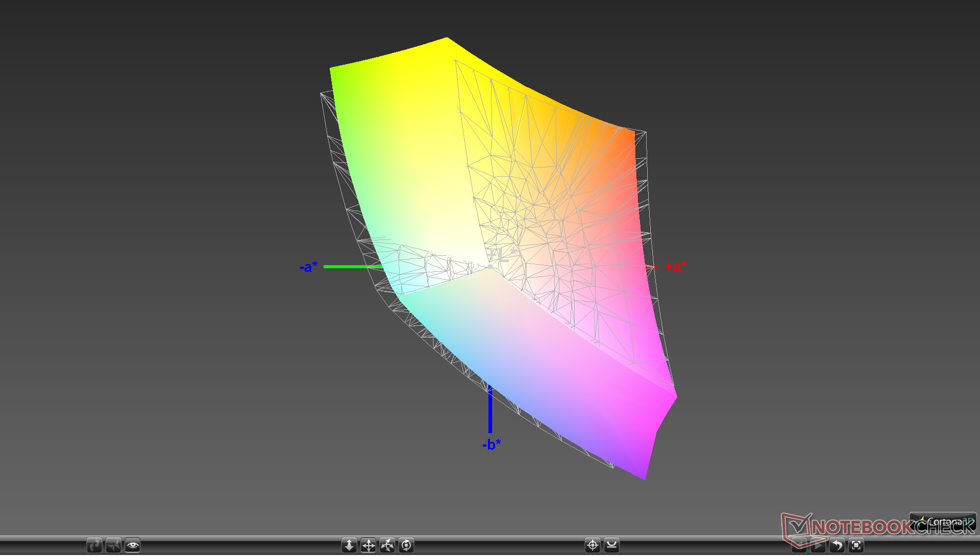Screen dimensions: 980x556
Task: Activate the Turn curved-arrows tool
Action: (x=387, y=545)
